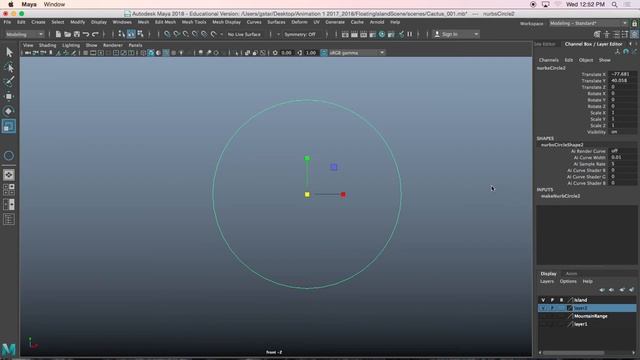The width and height of the screenshot is (640, 360).
Task: Open the sRGB gamma view transform dropdown
Action: point(357,53)
